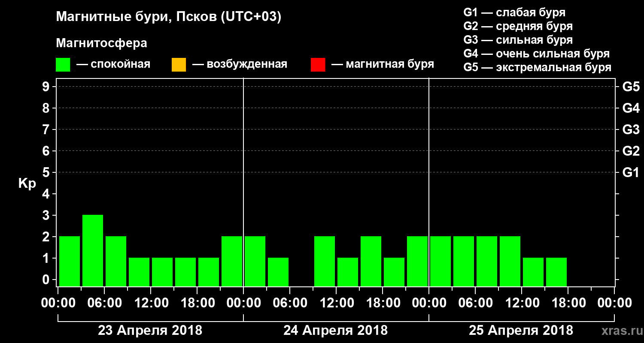Click the 'G1' label on right axis
The width and height of the screenshot is (644, 343).
(631, 172)
